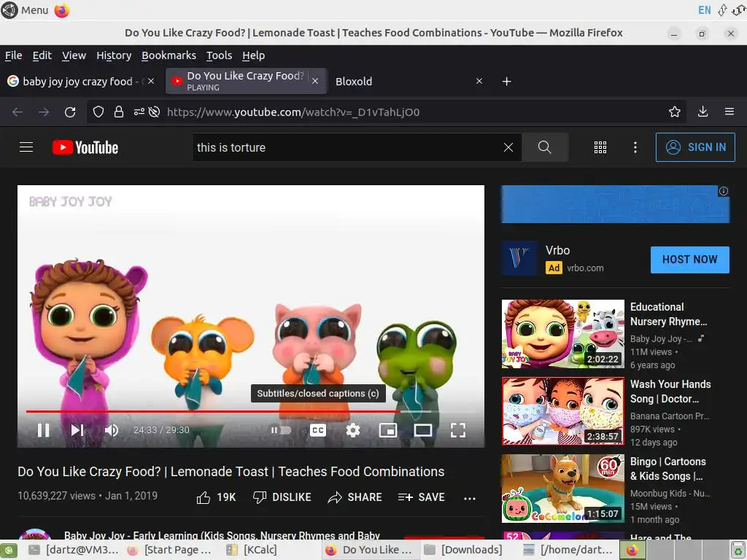This screenshot has width=747, height=560.
Task: Close the Bloxold tab
Action: tap(479, 82)
